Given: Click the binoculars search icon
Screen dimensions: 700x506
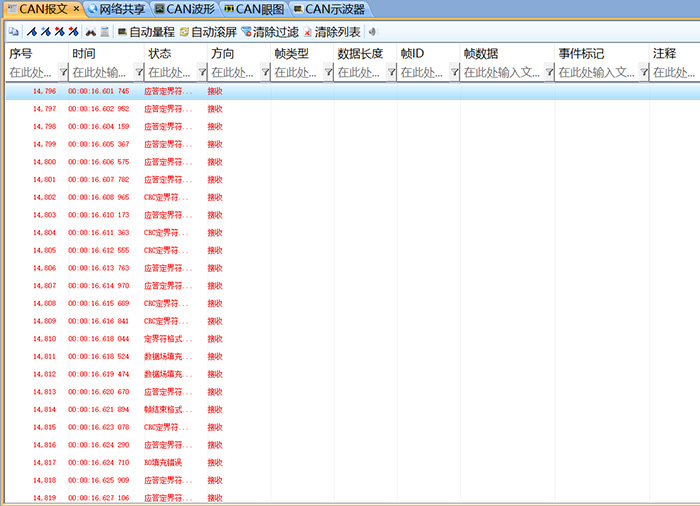Looking at the screenshot, I should 91,32.
